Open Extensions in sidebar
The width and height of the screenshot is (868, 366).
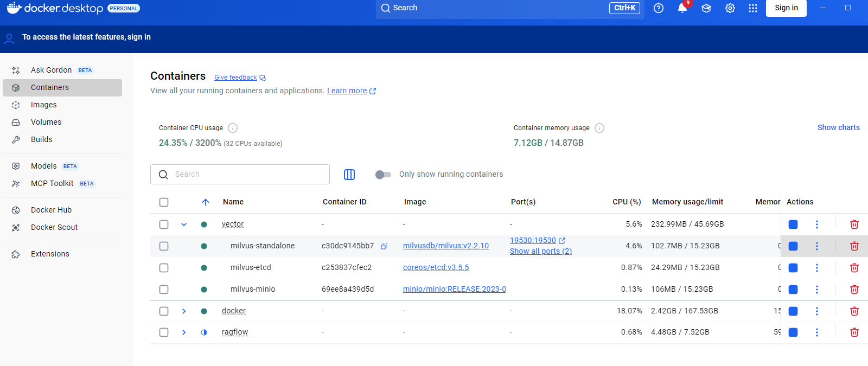click(x=62, y=254)
